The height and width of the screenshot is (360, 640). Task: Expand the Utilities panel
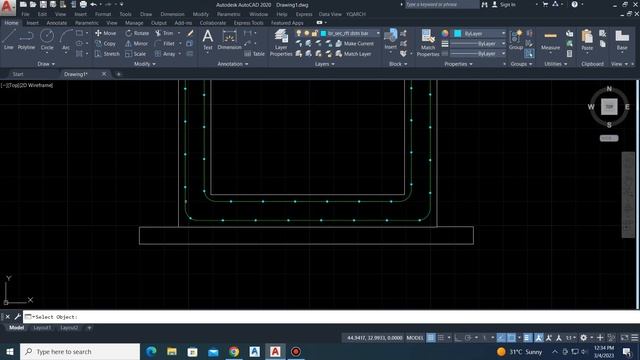[x=556, y=64]
